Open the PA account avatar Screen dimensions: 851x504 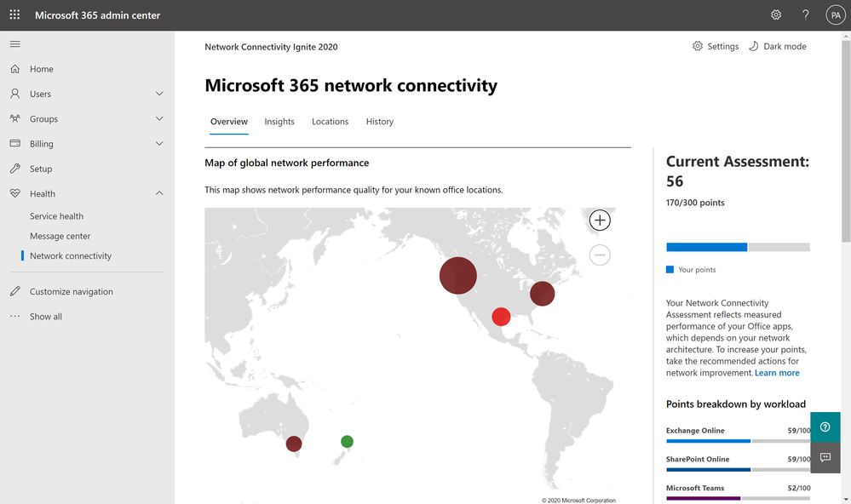coord(836,15)
